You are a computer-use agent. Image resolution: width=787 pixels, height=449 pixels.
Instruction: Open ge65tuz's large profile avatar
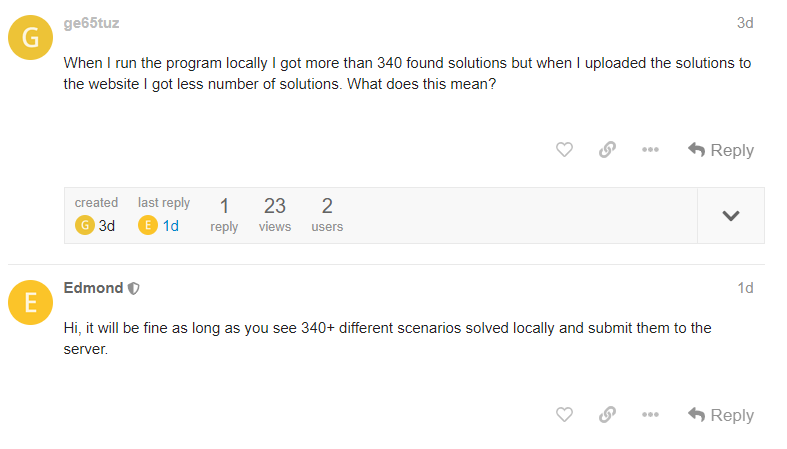(30, 39)
